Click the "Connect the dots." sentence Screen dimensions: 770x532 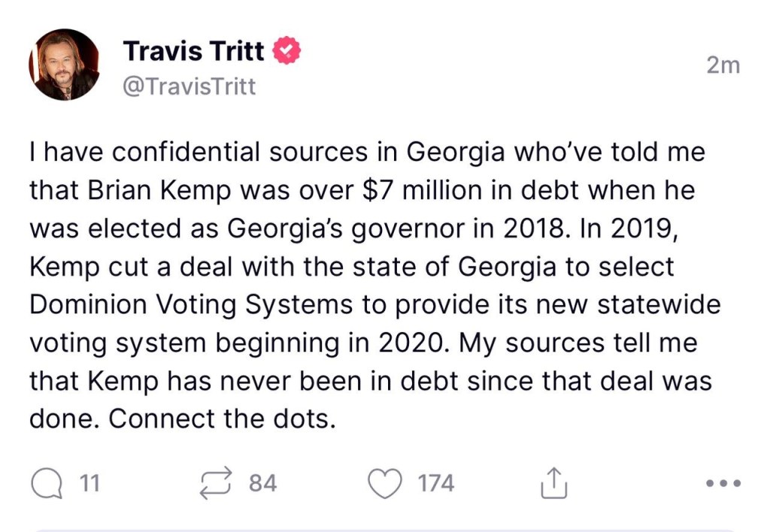click(181, 419)
